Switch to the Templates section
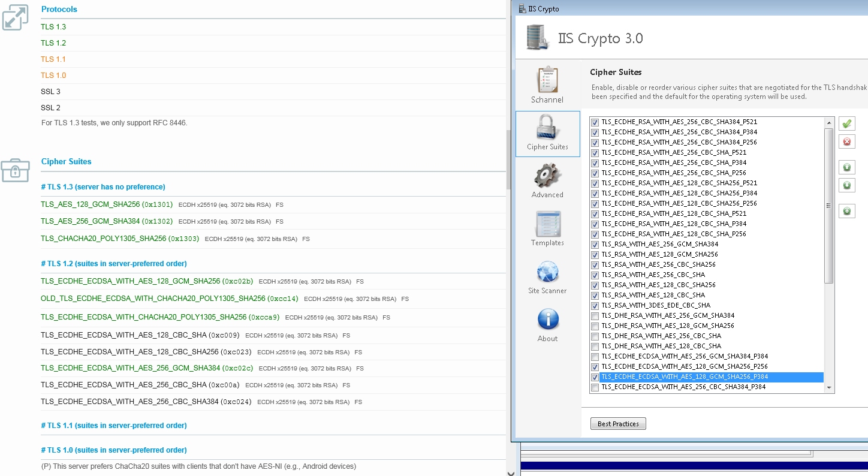 (547, 228)
